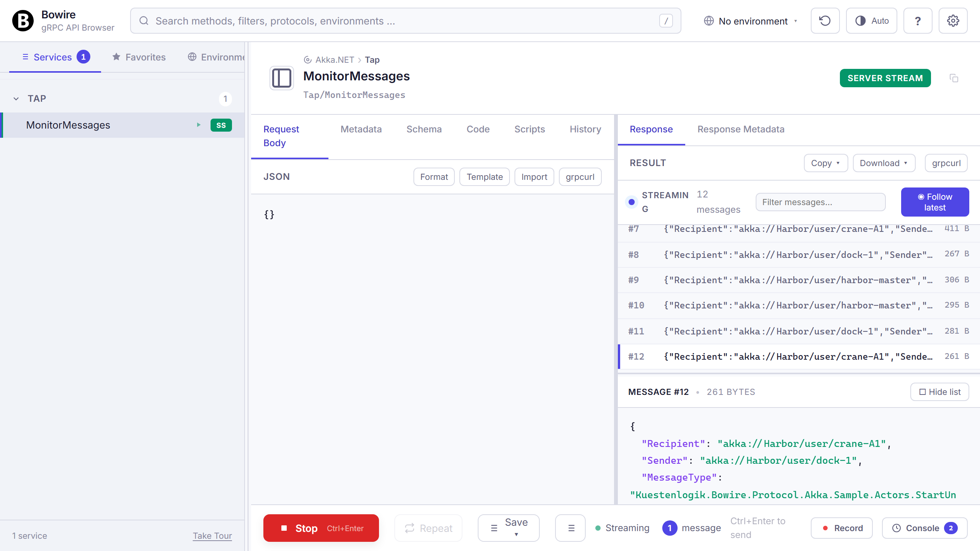Click the Tap breadcrumb link
The image size is (980, 551).
(x=372, y=60)
